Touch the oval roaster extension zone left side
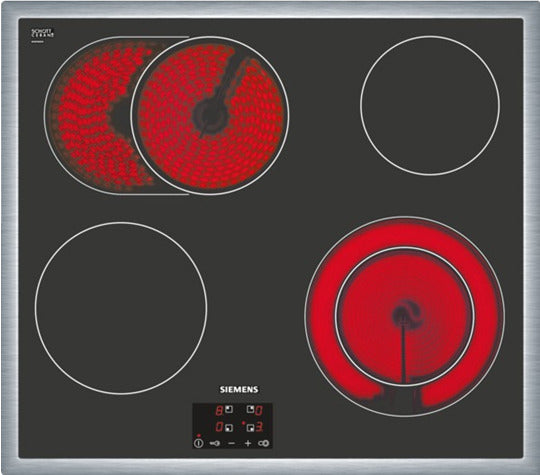This screenshot has width=540, height=475. [88, 116]
